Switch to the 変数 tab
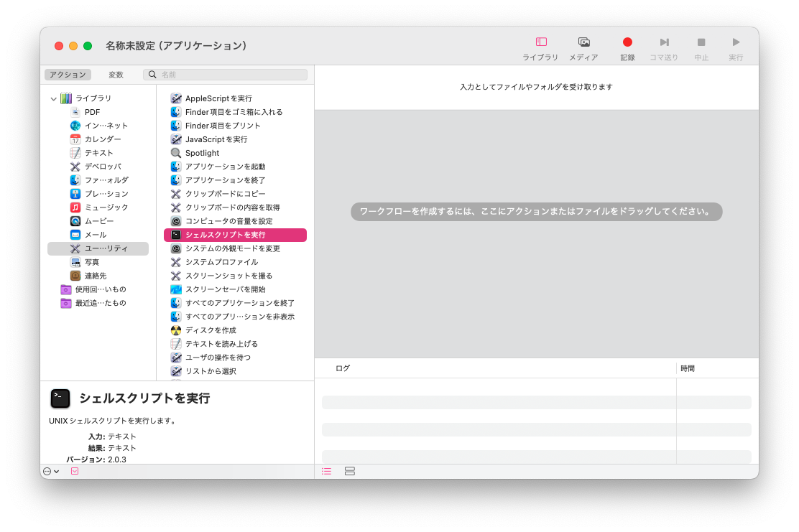This screenshot has height=532, width=799. [116, 75]
